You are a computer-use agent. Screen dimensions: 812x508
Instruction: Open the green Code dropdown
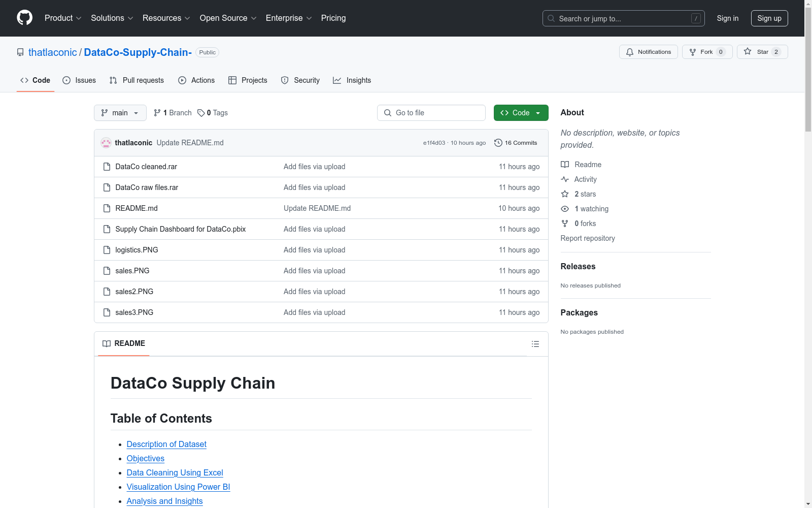pyautogui.click(x=521, y=113)
